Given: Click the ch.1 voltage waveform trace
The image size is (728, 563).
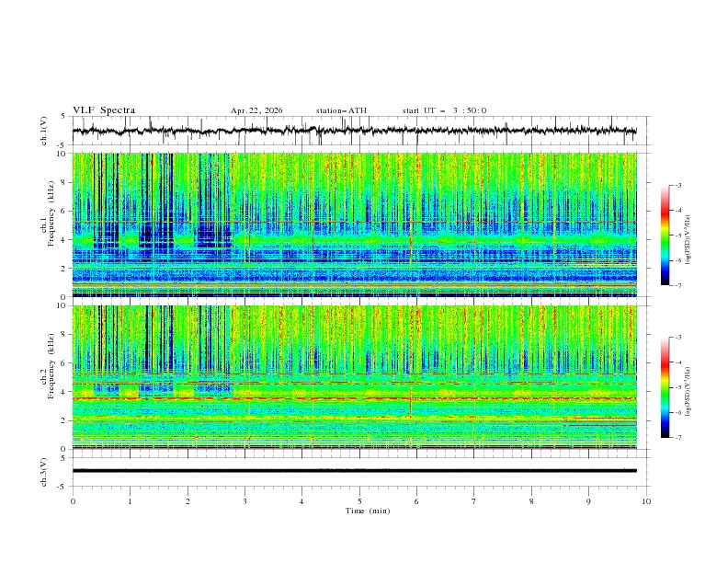Looking at the screenshot, I should [354, 131].
